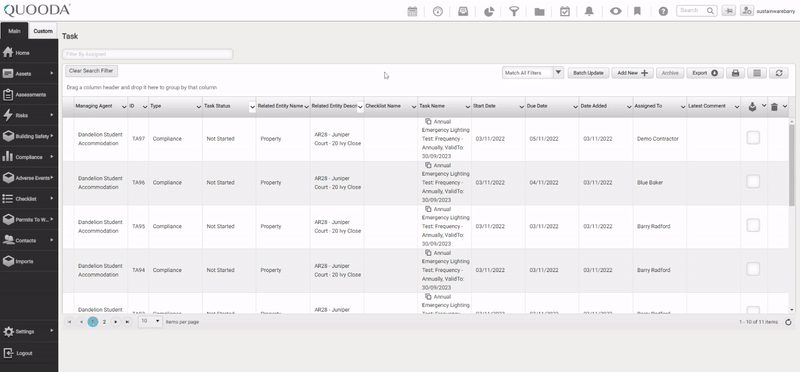This screenshot has height=372, width=800.
Task: Go to page 2 of results
Action: coord(104,322)
